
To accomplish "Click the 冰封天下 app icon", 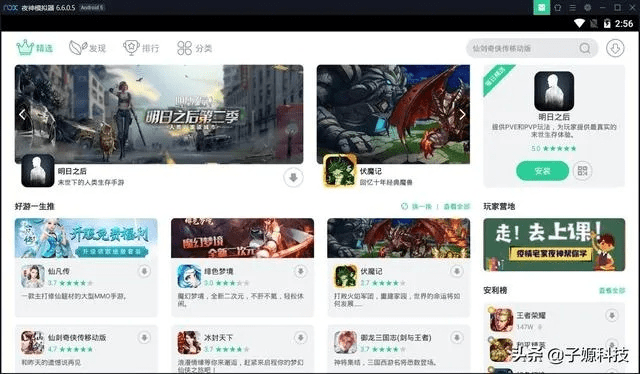I will point(189,343).
